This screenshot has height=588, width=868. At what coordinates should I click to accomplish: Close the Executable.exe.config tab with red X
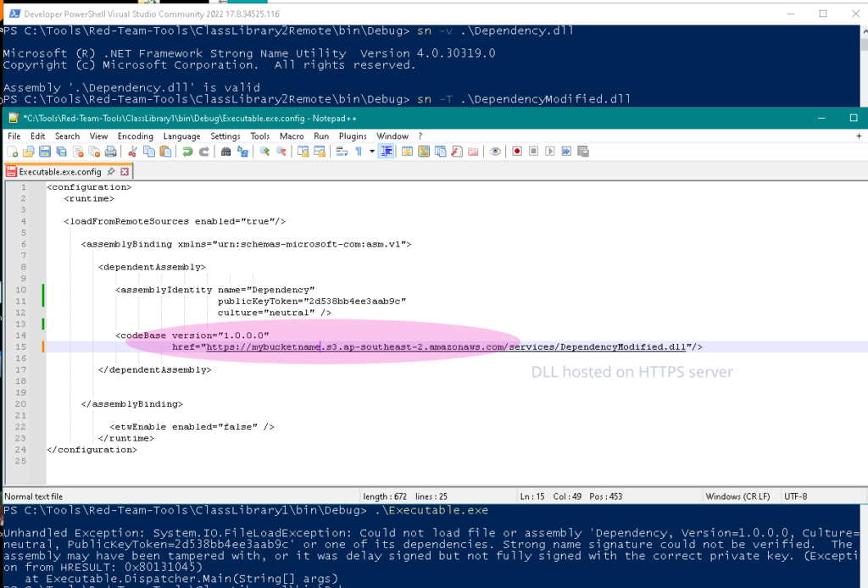click(125, 172)
